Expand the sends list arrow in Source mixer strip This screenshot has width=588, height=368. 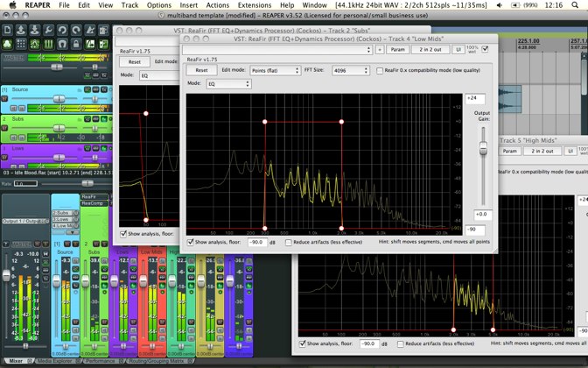[73, 232]
